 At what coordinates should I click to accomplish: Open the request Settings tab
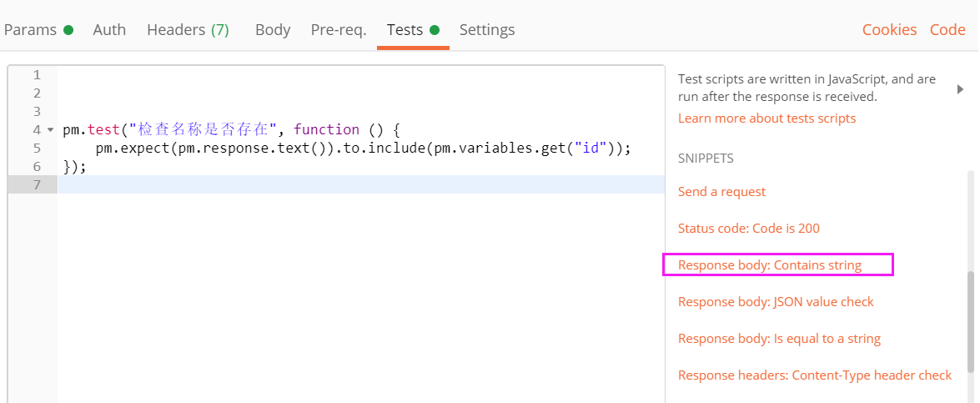pos(487,30)
